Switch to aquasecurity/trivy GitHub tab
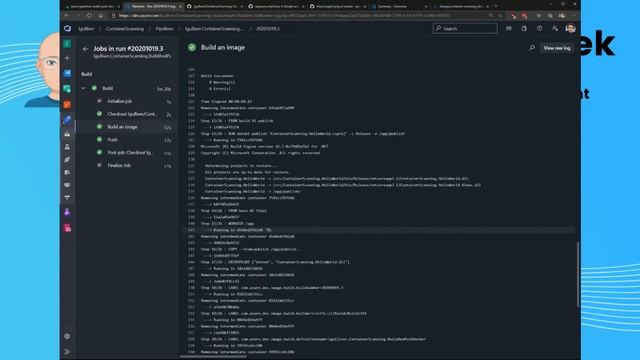Screen dimensions: 640x360 (x=276, y=6)
